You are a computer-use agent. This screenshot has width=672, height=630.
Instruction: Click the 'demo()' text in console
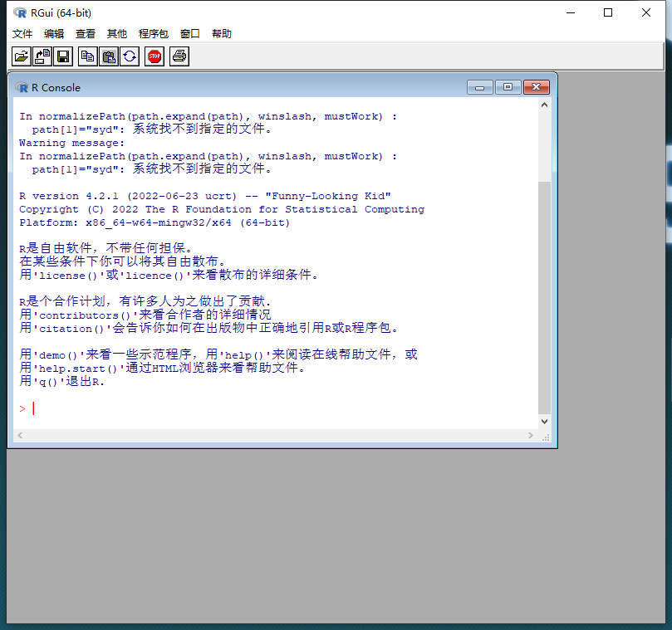(x=58, y=355)
